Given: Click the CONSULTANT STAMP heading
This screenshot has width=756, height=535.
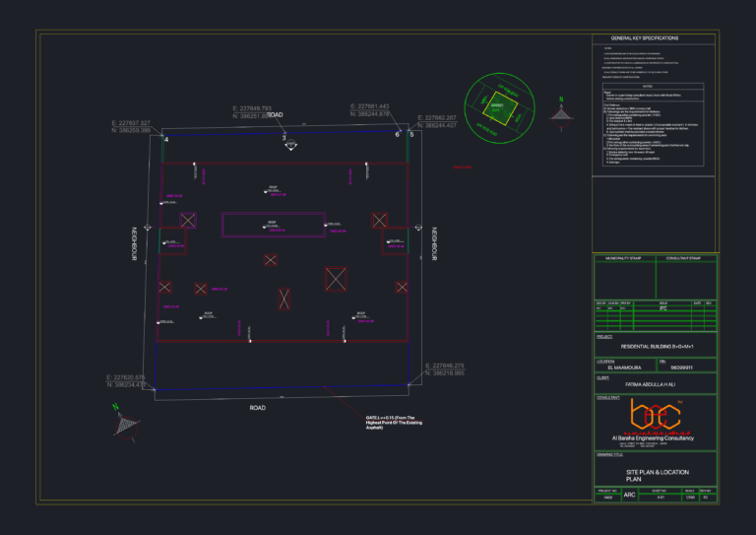Looking at the screenshot, I should [683, 258].
